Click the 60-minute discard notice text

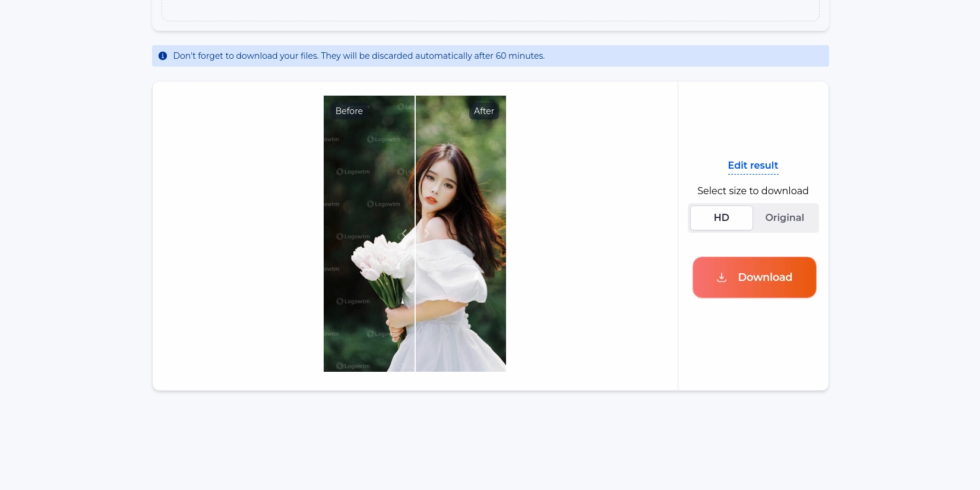coord(359,56)
